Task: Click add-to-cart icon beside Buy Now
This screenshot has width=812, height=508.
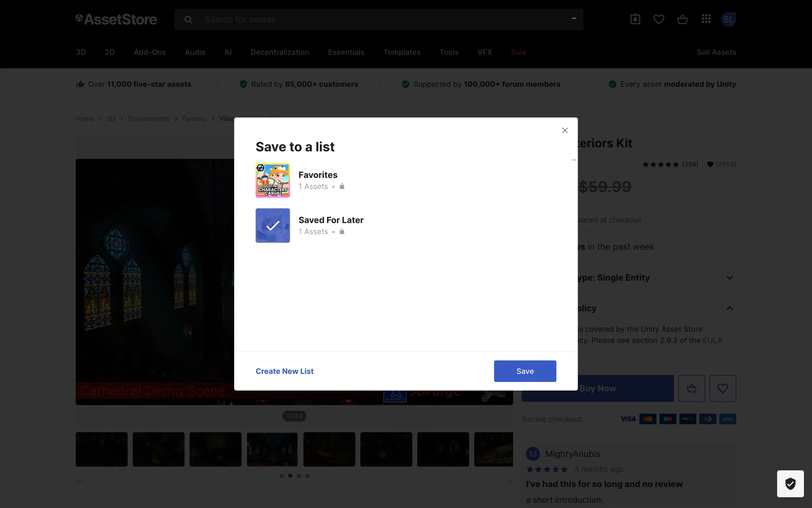Action: pyautogui.click(x=691, y=388)
